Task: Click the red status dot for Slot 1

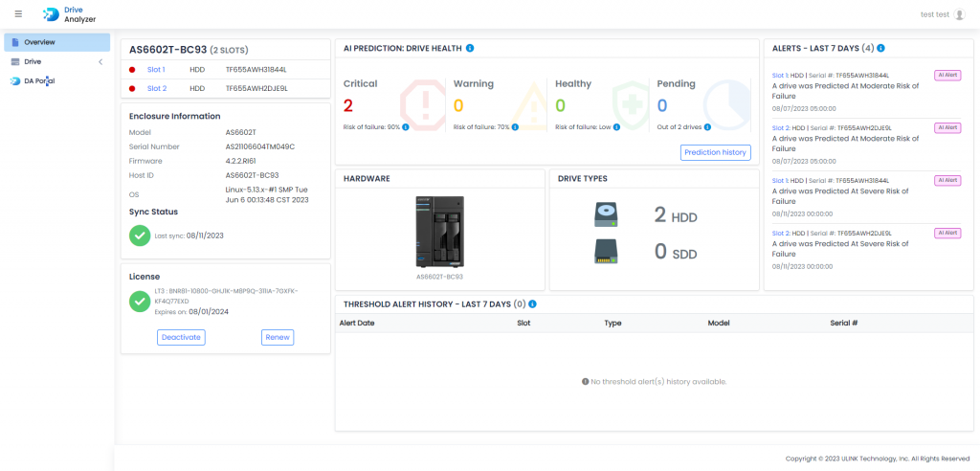Action: point(132,70)
